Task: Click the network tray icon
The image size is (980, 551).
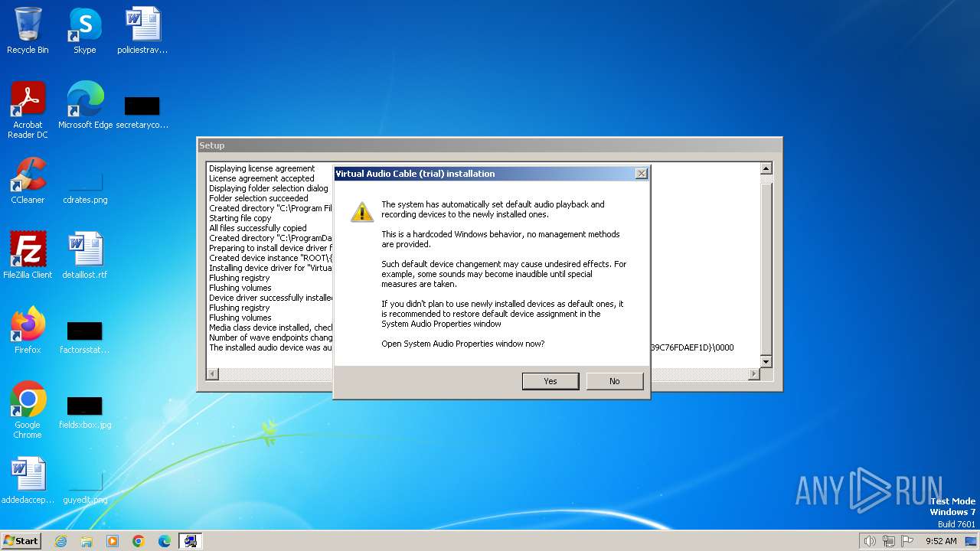Action: point(889,541)
